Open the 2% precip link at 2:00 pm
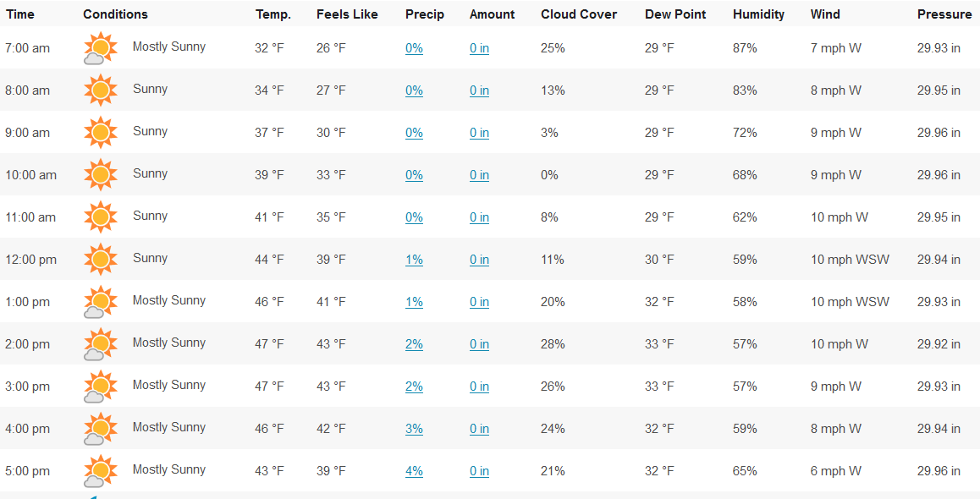Screen dimensions: 980x499 [414, 344]
